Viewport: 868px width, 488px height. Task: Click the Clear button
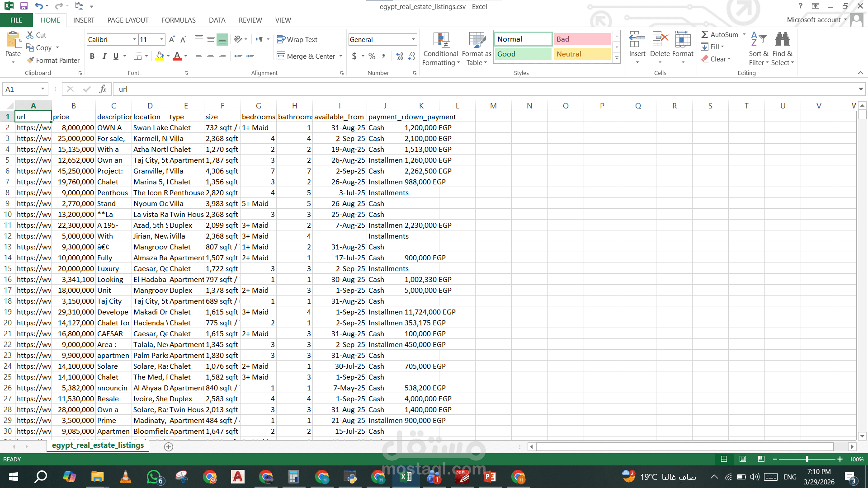pyautogui.click(x=716, y=59)
